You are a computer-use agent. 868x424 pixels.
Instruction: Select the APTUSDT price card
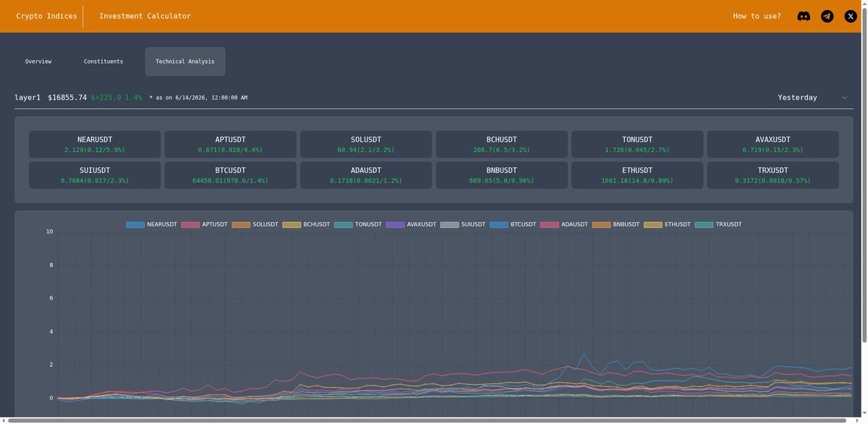point(231,144)
